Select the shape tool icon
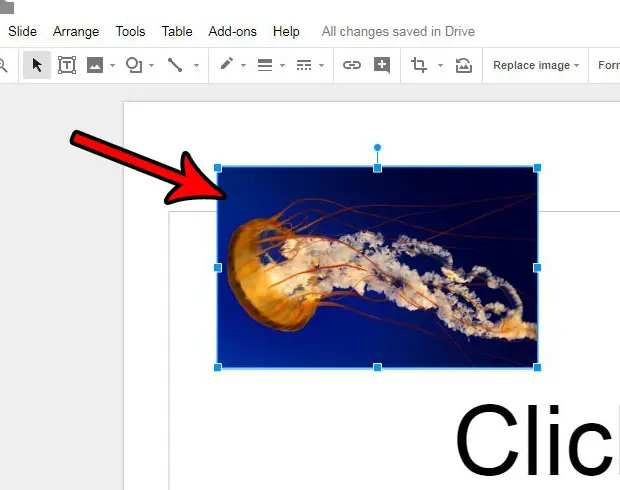Screen dimensions: 620x490 (x=134, y=65)
